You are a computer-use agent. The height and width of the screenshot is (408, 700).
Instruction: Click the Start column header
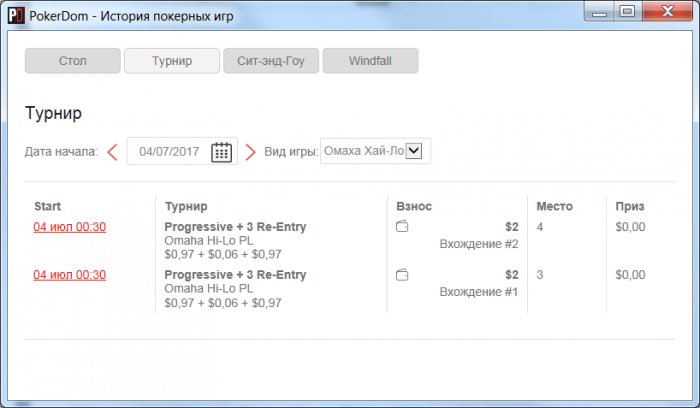(x=47, y=206)
